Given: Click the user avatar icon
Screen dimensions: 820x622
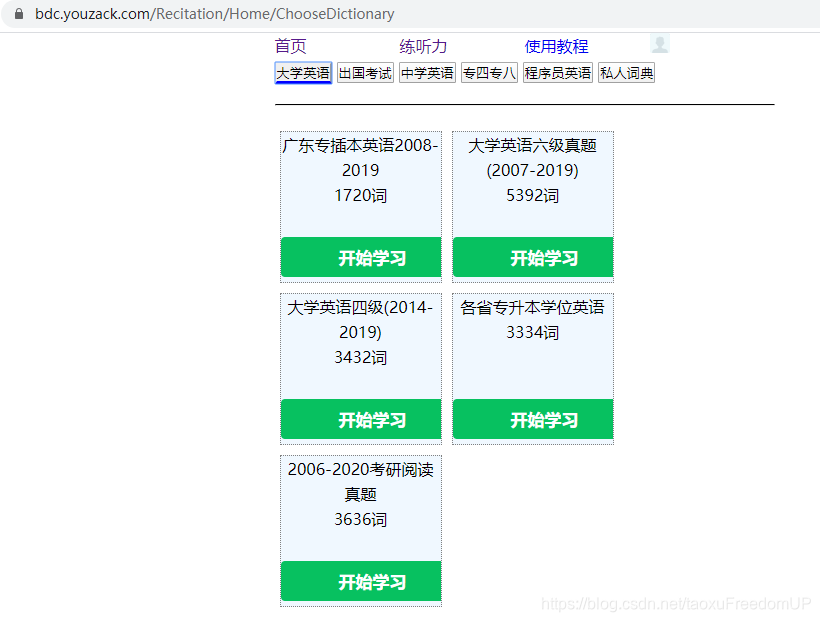Looking at the screenshot, I should click(660, 44).
